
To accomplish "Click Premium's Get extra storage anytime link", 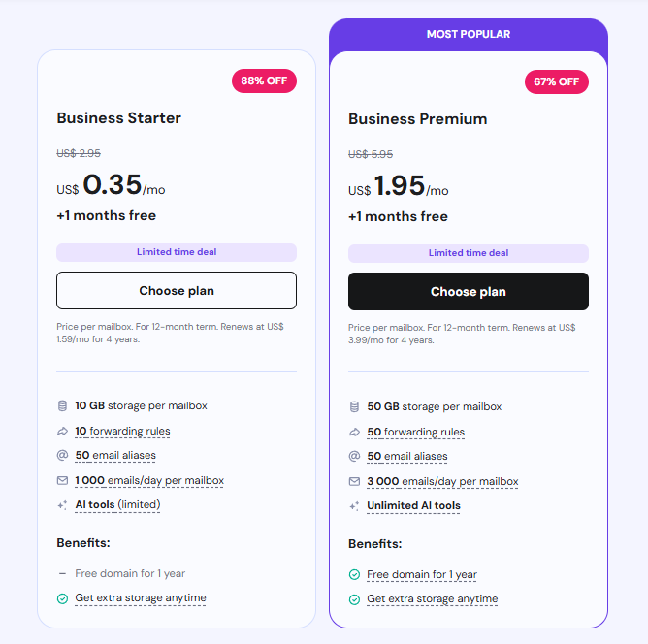I will pyautogui.click(x=432, y=598).
